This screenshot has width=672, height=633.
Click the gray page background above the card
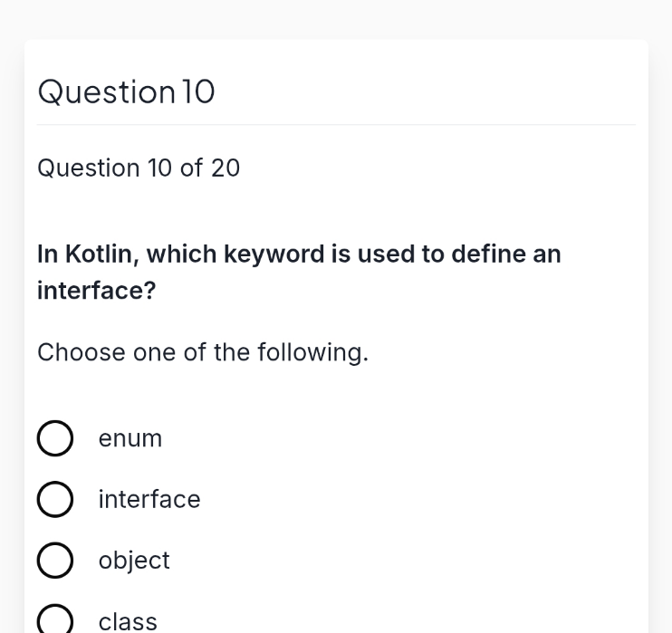click(336, 19)
